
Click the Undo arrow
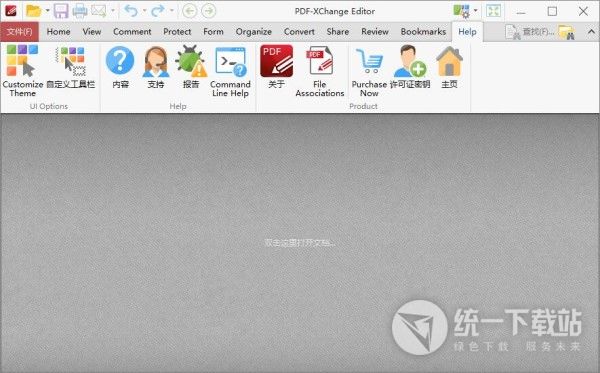coord(131,11)
